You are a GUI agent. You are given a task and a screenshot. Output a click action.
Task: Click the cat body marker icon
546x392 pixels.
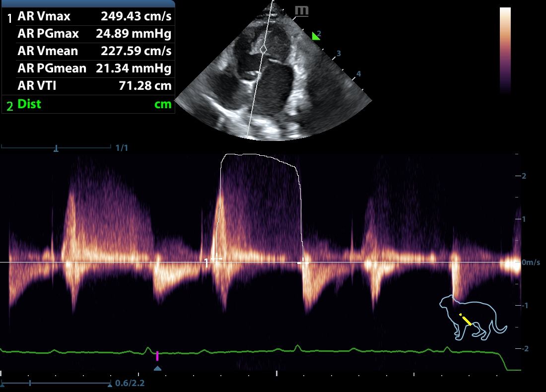(x=472, y=318)
